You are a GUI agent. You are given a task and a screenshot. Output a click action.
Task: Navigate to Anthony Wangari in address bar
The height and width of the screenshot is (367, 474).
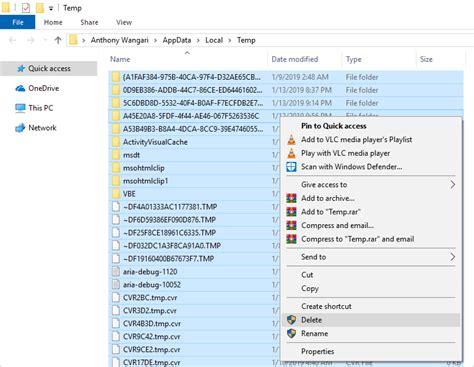120,40
